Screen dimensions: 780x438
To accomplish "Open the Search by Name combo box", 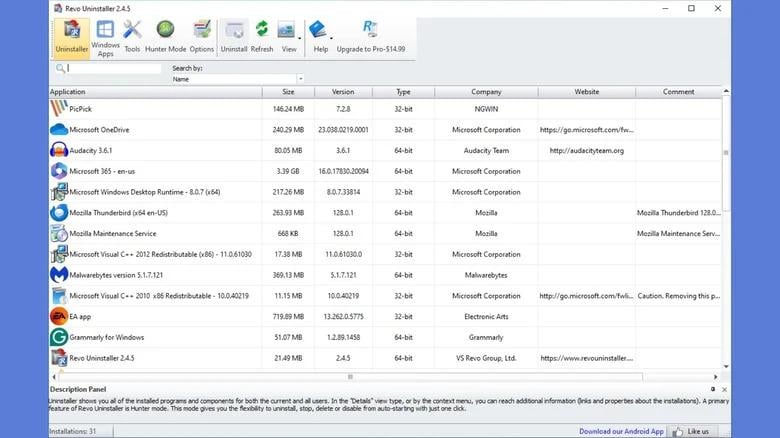I will tap(237, 79).
